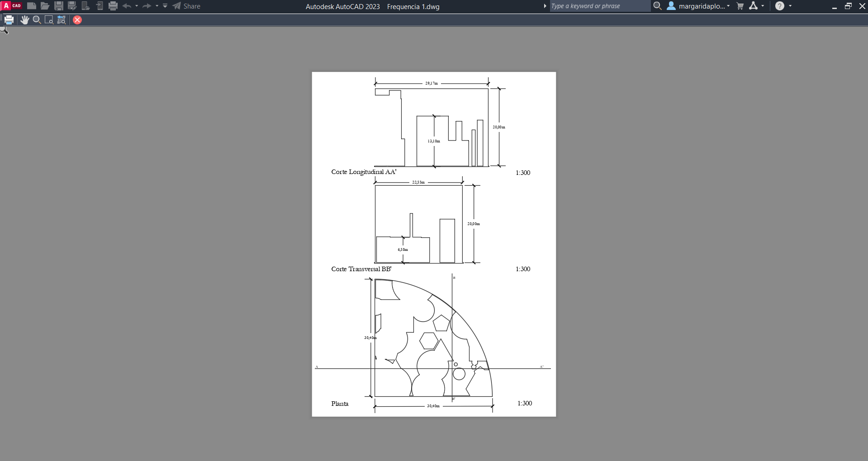
Task: Expand the Undo history dropdown
Action: click(x=137, y=6)
